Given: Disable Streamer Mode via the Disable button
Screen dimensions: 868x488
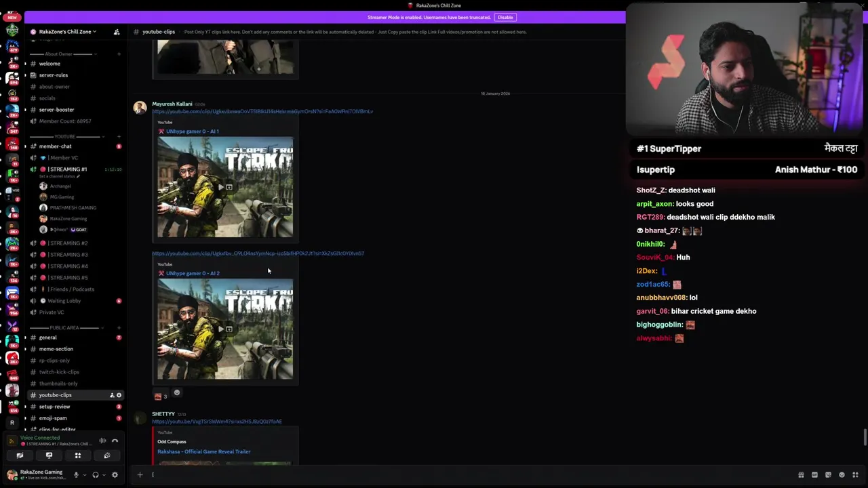Looking at the screenshot, I should (505, 17).
